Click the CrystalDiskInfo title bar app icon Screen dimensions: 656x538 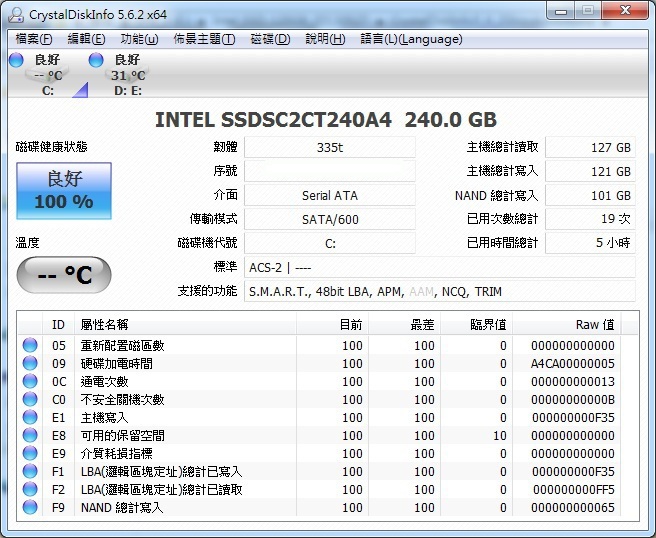point(16,15)
